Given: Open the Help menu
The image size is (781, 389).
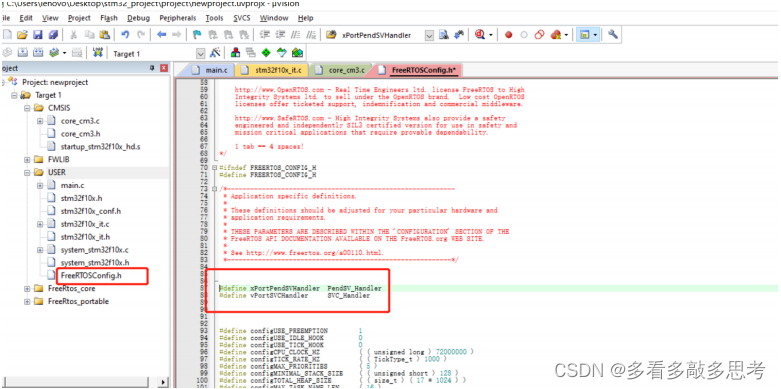Looking at the screenshot, I should (x=305, y=18).
